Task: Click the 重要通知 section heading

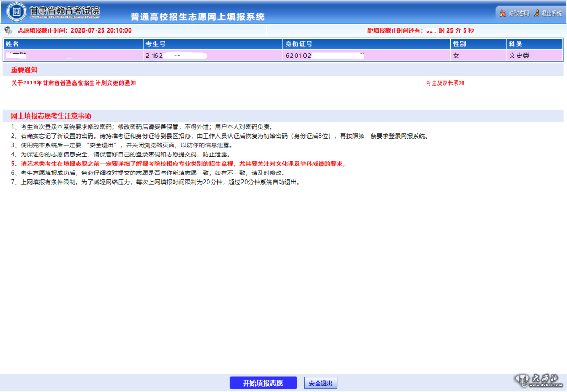Action: [24, 70]
